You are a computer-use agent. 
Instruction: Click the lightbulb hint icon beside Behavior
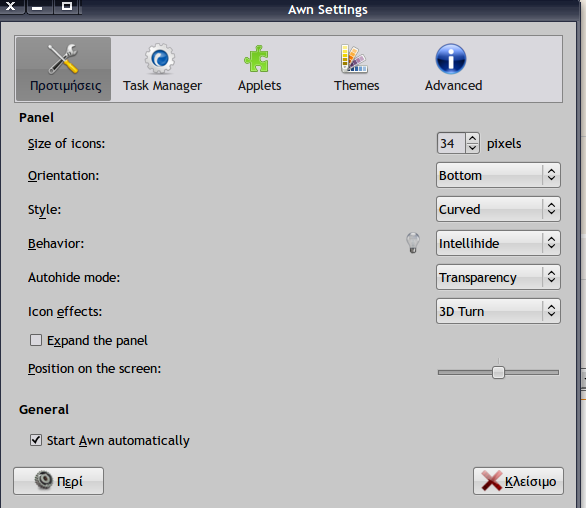pyautogui.click(x=413, y=243)
